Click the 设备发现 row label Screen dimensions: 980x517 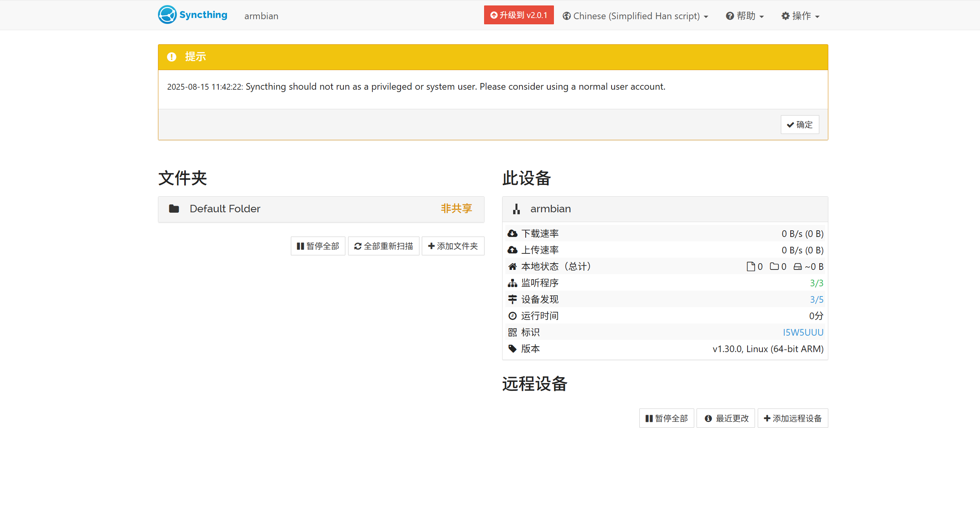(540, 300)
